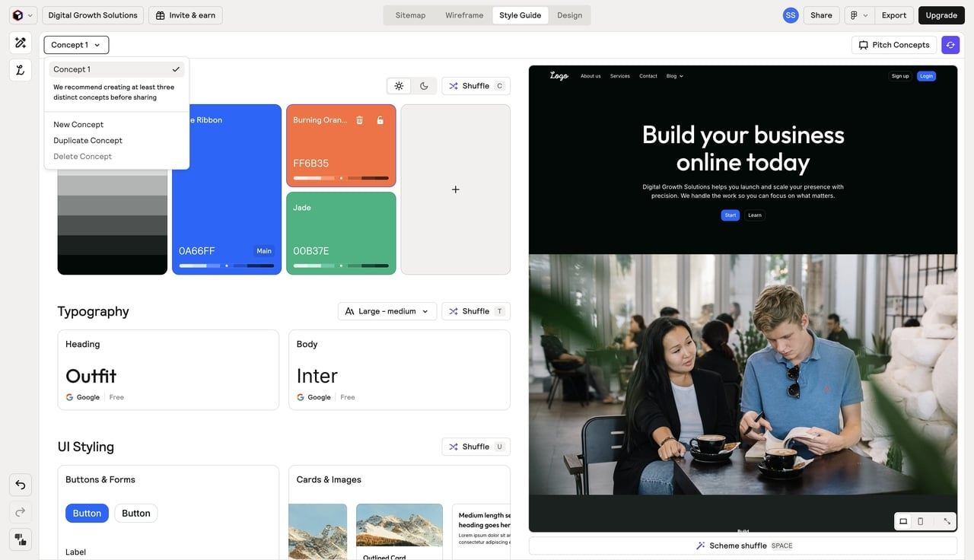974x560 pixels.
Task: Click the Start button in preview hero
Action: click(730, 215)
